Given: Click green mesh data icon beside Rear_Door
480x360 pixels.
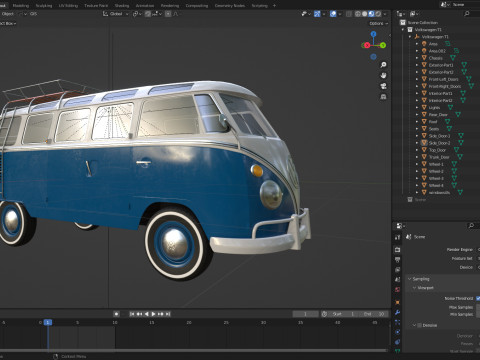Looking at the screenshot, I should pos(458,115).
